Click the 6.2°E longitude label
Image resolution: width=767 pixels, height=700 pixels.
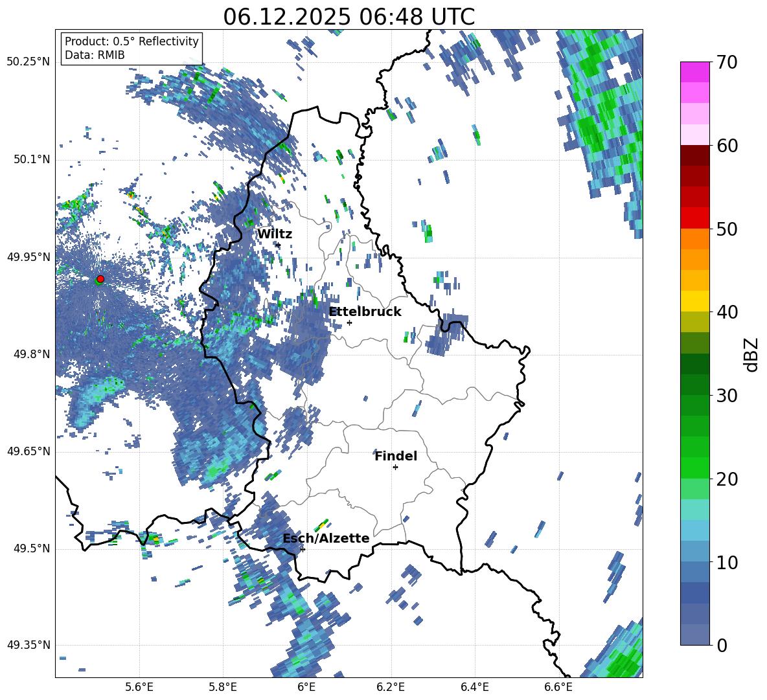(391, 687)
